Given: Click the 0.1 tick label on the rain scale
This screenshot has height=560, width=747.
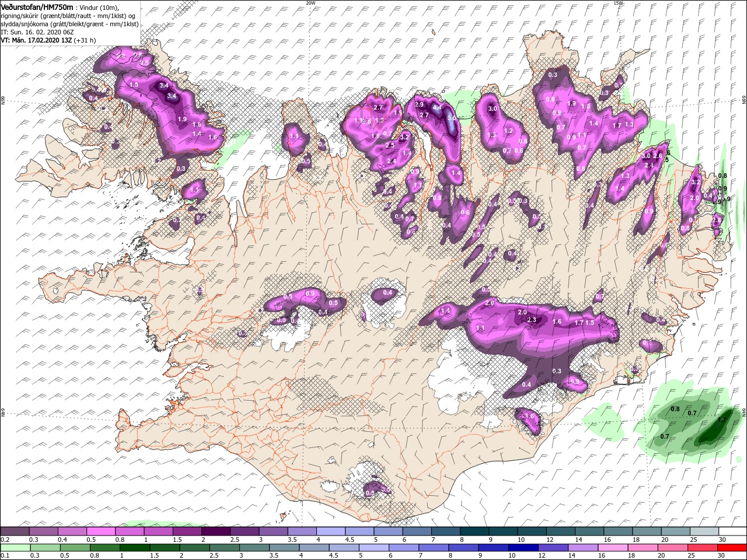Looking at the screenshot, I should point(5,555).
